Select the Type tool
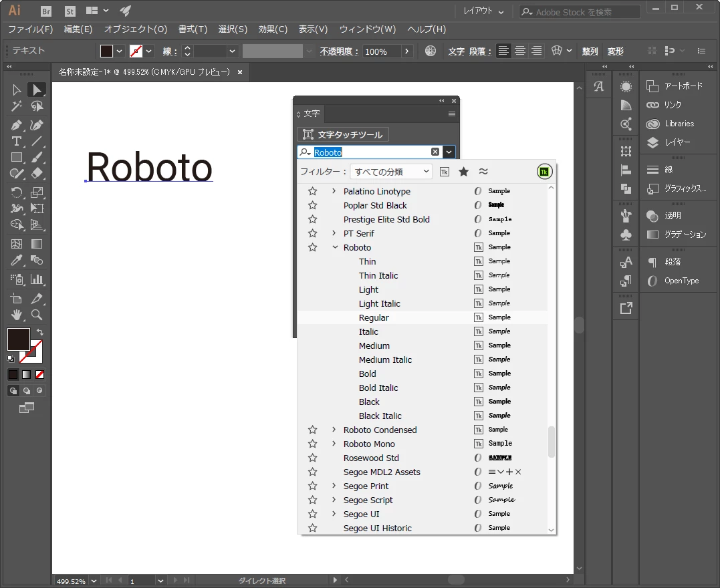The height and width of the screenshot is (588, 720). pos(17,142)
